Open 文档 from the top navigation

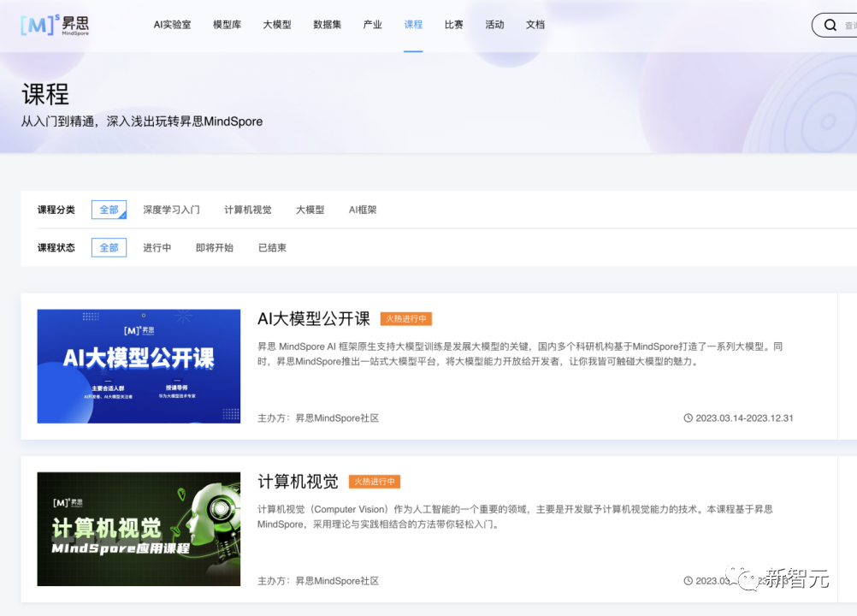pyautogui.click(x=535, y=25)
